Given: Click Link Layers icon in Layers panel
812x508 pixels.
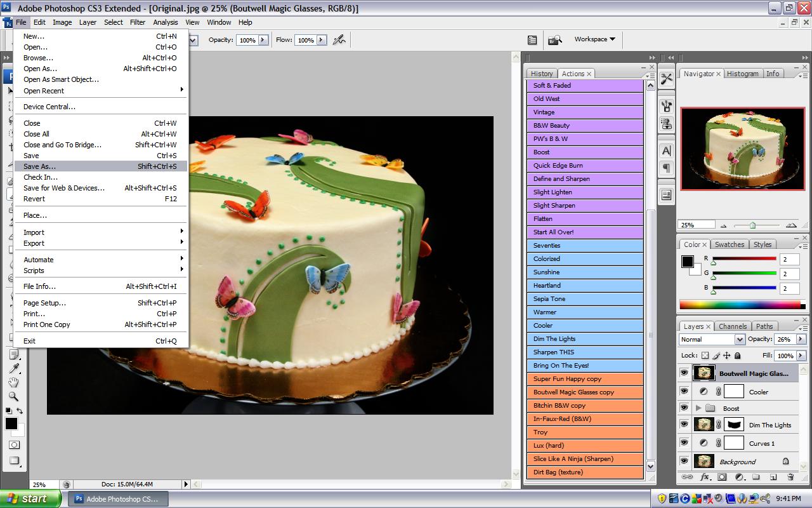Looking at the screenshot, I should (687, 478).
